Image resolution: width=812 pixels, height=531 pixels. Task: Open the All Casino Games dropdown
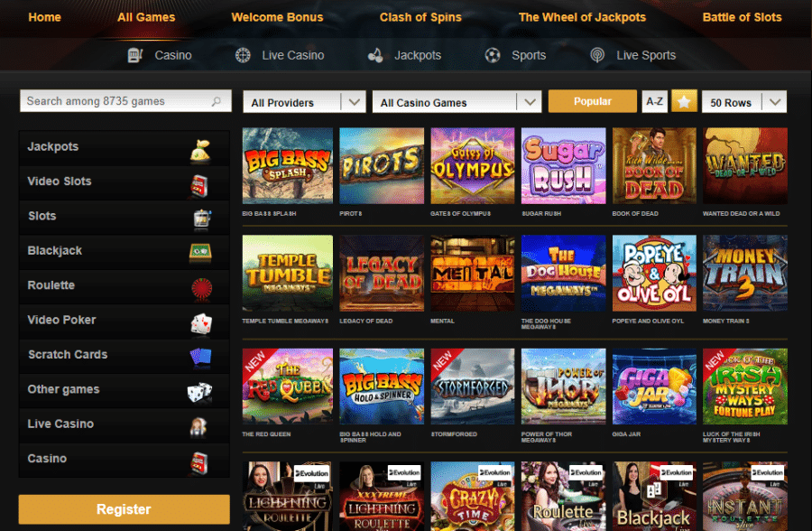coord(457,102)
